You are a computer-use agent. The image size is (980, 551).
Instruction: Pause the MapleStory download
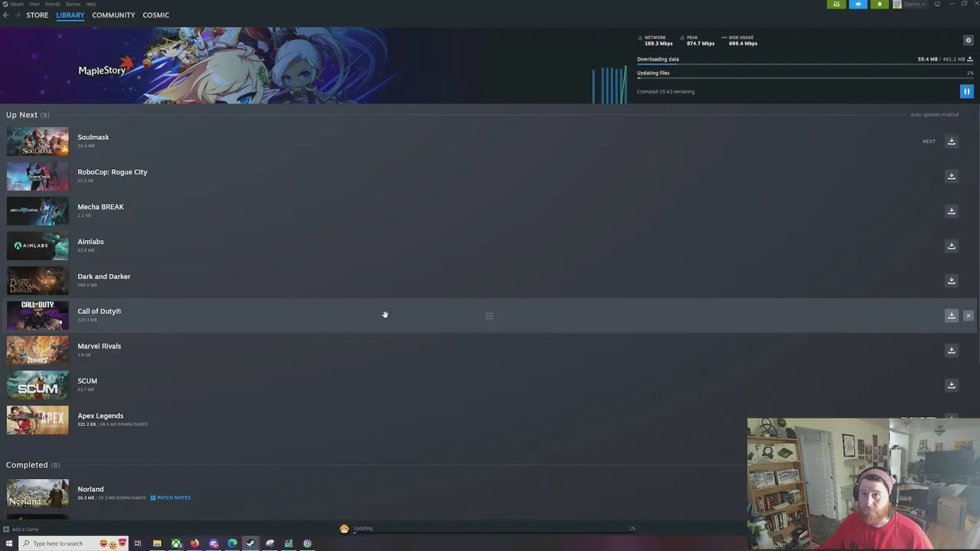[x=966, y=92]
